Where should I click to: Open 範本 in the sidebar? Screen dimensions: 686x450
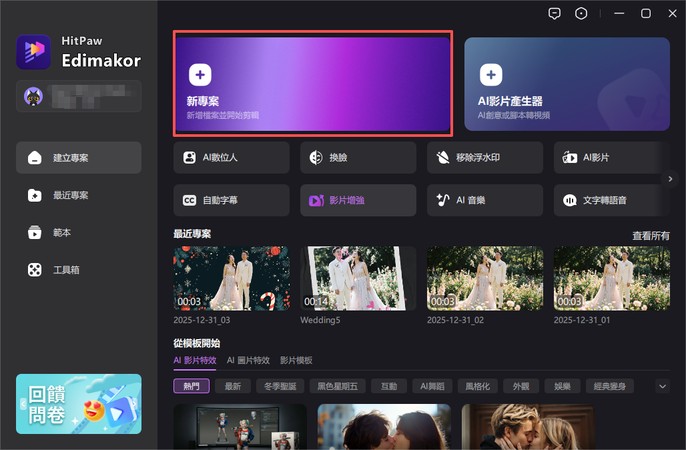pos(79,232)
